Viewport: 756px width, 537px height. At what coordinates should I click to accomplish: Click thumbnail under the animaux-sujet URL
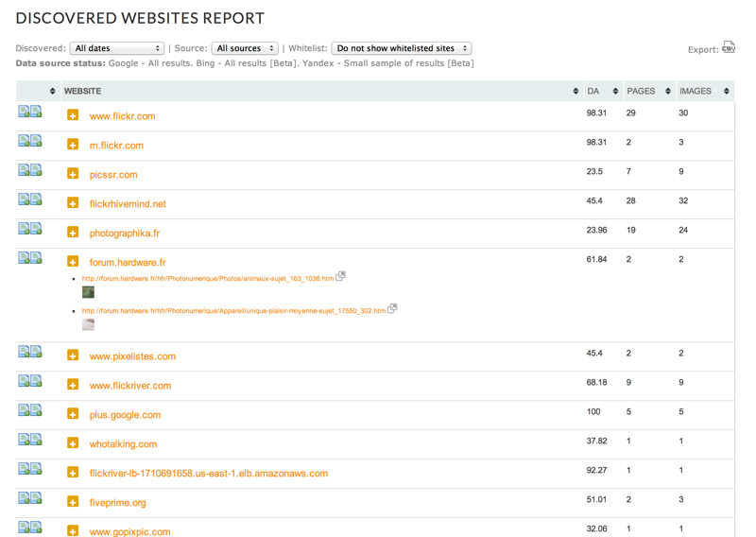[x=88, y=292]
